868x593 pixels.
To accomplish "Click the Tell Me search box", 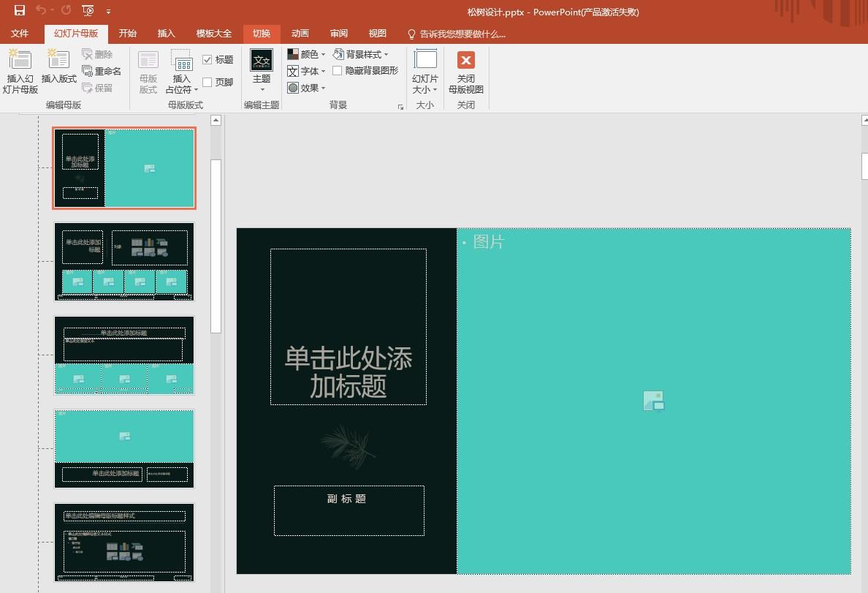I will coord(462,34).
